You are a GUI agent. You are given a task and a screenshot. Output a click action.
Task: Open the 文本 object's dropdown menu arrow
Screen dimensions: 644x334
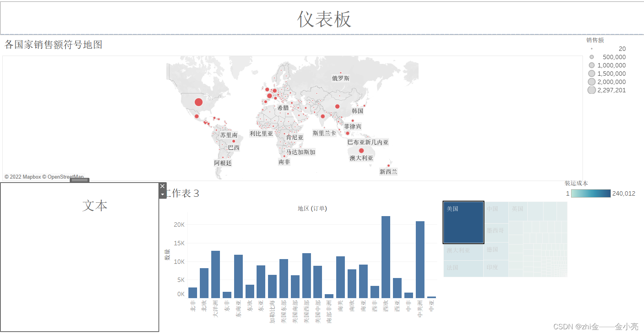tap(162, 194)
